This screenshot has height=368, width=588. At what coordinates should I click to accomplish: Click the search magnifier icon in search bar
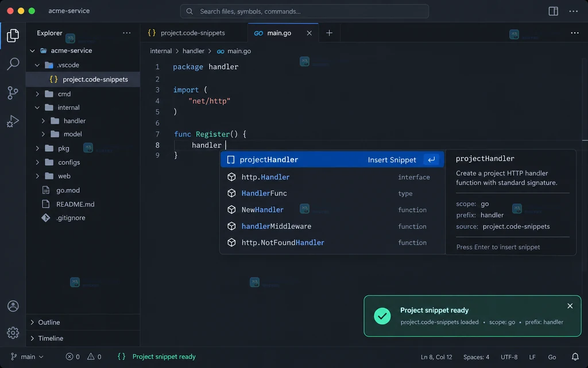click(189, 11)
